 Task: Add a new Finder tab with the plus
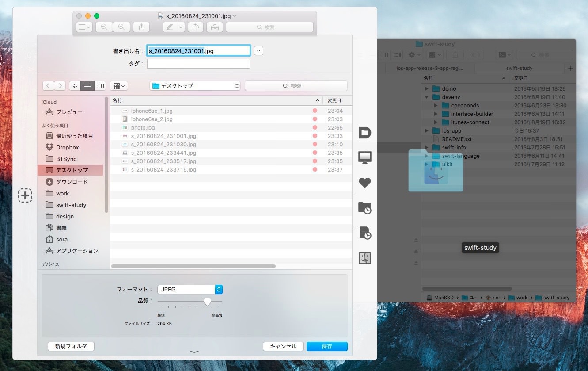570,68
